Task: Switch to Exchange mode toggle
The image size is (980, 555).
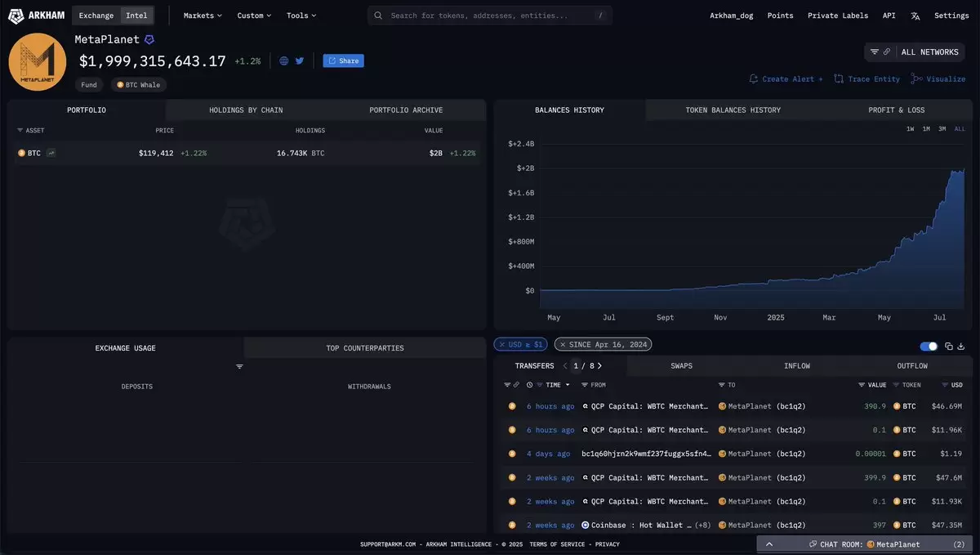Action: pos(96,16)
